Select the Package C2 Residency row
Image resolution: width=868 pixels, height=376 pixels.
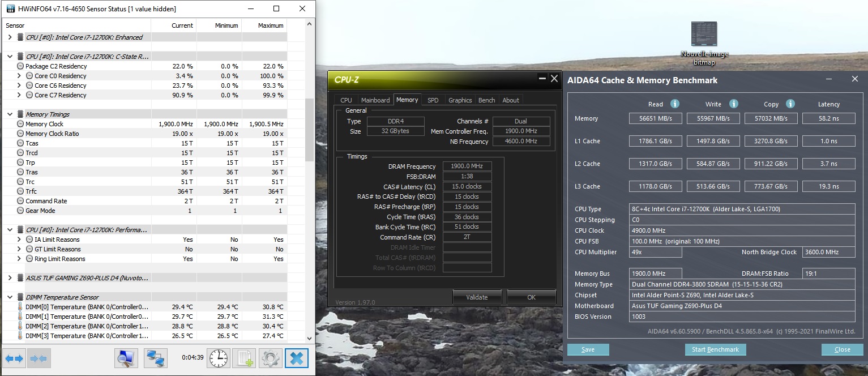[145, 66]
